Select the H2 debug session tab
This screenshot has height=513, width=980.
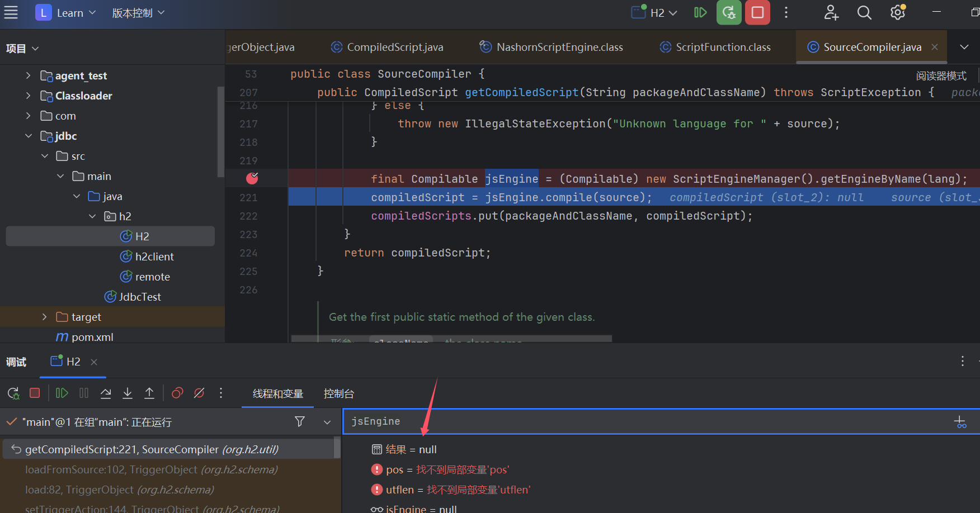tap(66, 362)
